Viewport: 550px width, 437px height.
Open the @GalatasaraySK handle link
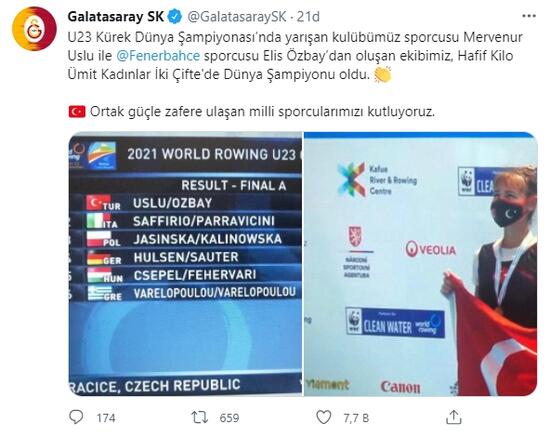point(237,16)
